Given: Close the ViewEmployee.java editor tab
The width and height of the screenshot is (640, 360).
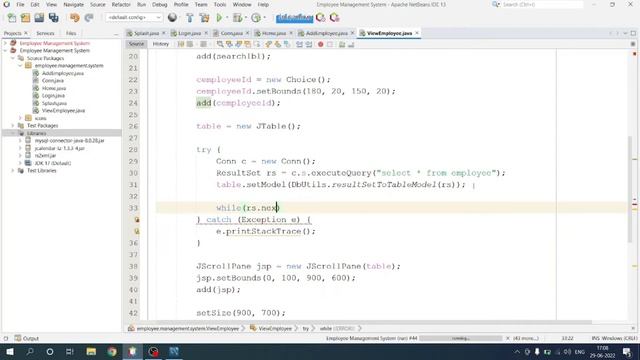Looking at the screenshot, I should click(417, 33).
